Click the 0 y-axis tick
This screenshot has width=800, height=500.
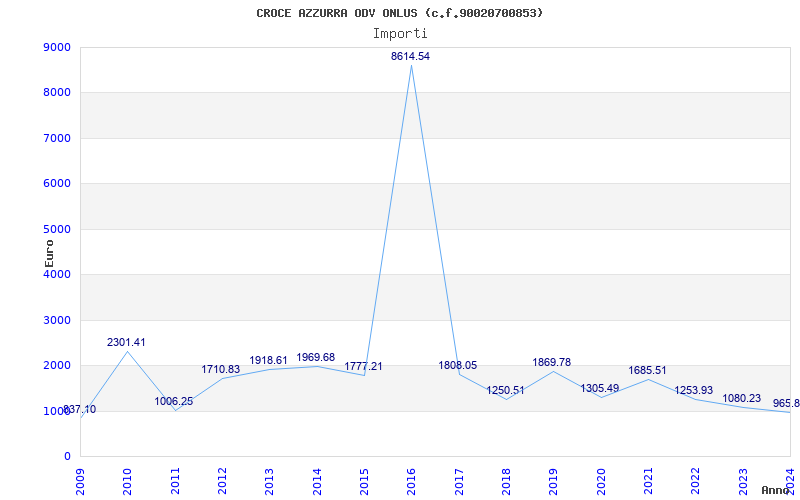tap(67, 457)
